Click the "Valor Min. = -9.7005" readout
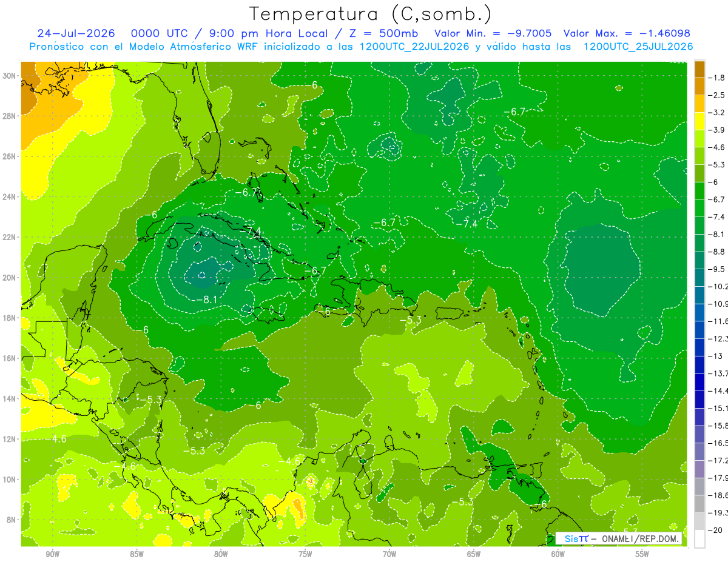This screenshot has height=562, width=728. click(492, 33)
